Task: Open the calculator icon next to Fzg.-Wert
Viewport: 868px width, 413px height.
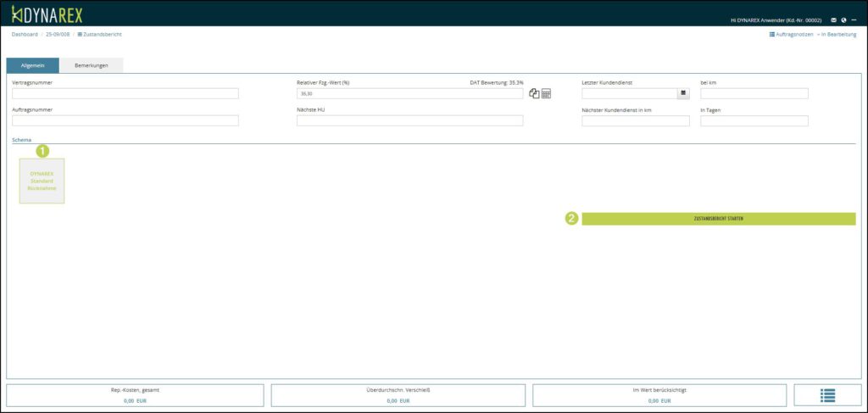Action: [547, 93]
